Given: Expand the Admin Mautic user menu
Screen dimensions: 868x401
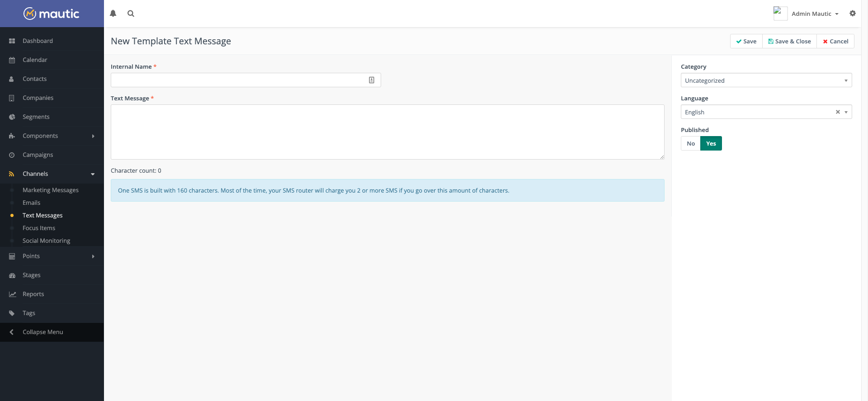Looking at the screenshot, I should pyautogui.click(x=815, y=14).
